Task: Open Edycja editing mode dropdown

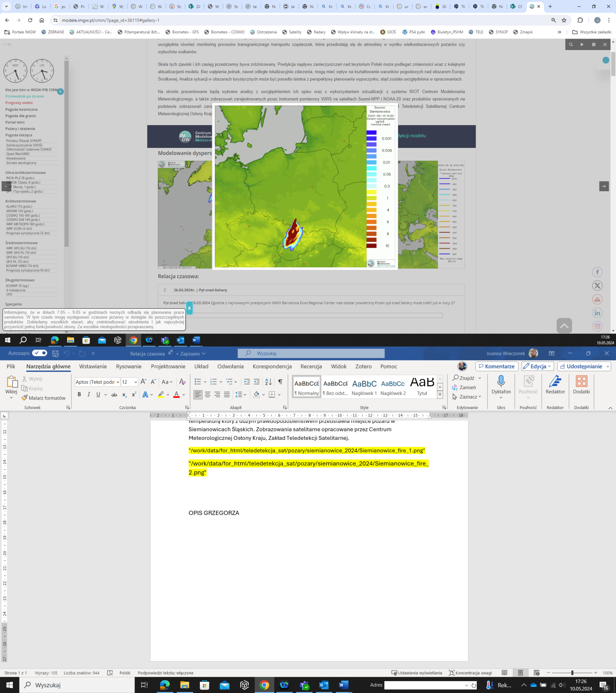Action: 537,366
